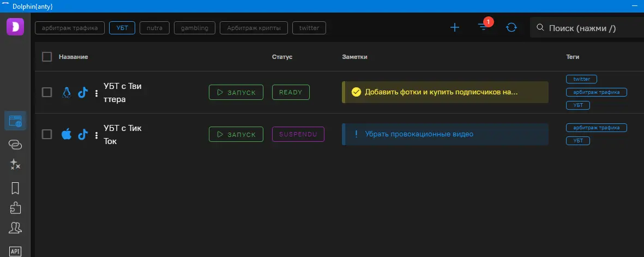This screenshot has height=257, width=644.
Task: Click арбитраж трафика tag in Тик Ток row
Action: [597, 128]
